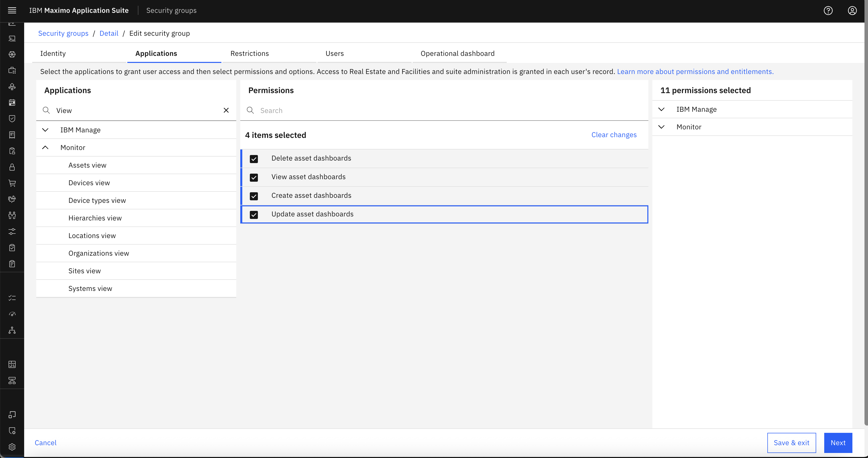Switch to the Identity tab
The width and height of the screenshot is (868, 458).
(79, 54)
